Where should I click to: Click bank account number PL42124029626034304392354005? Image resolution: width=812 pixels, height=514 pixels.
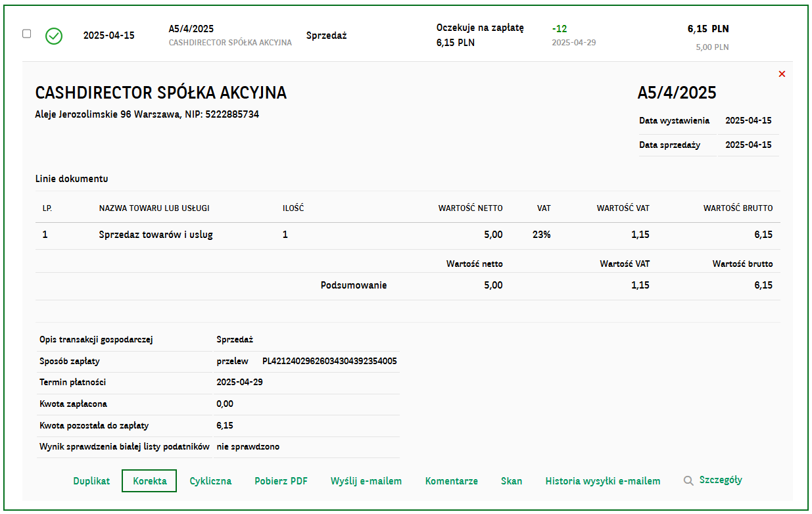tap(329, 362)
